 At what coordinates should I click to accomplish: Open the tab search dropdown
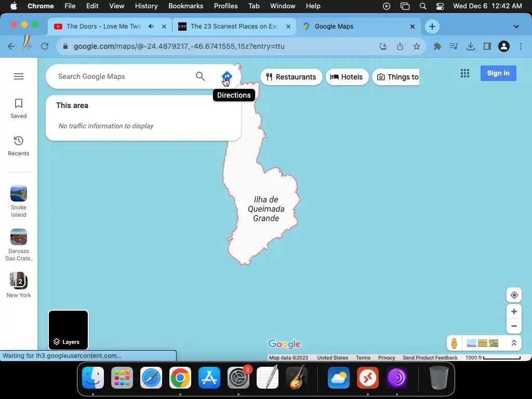point(516,26)
